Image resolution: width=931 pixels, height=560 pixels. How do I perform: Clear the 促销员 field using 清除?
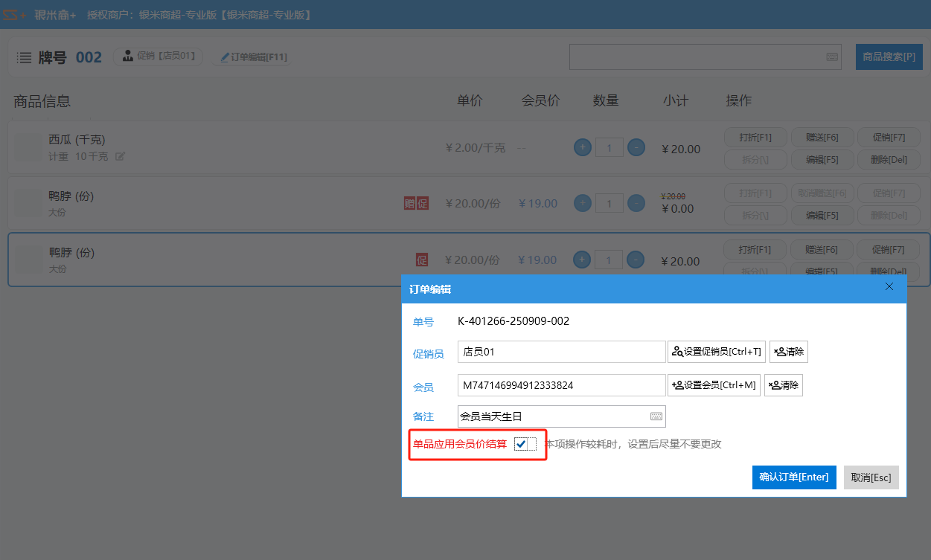coord(788,352)
